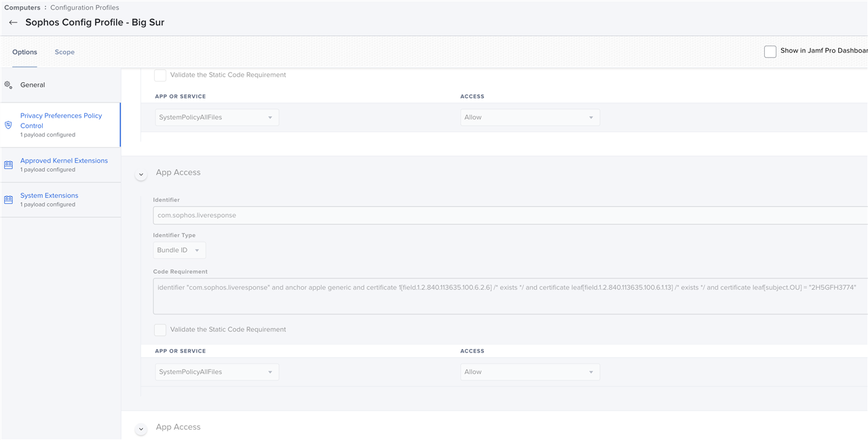Screen dimensions: 868x440
Task: Click the Configuration Profiles breadcrumb link
Action: point(85,7)
